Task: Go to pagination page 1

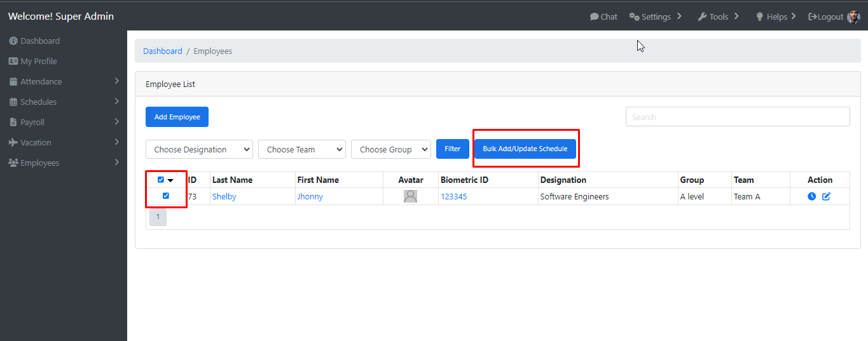Action: [x=158, y=217]
